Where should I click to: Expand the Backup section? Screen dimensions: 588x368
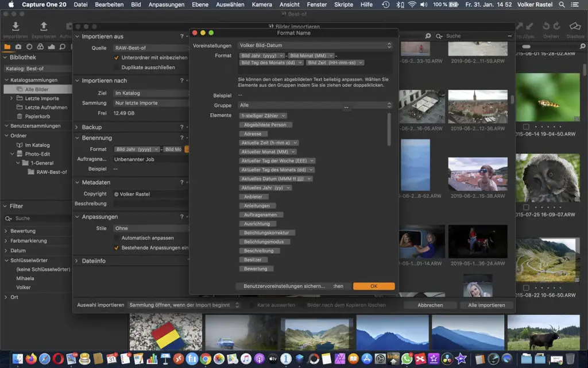[x=76, y=127]
